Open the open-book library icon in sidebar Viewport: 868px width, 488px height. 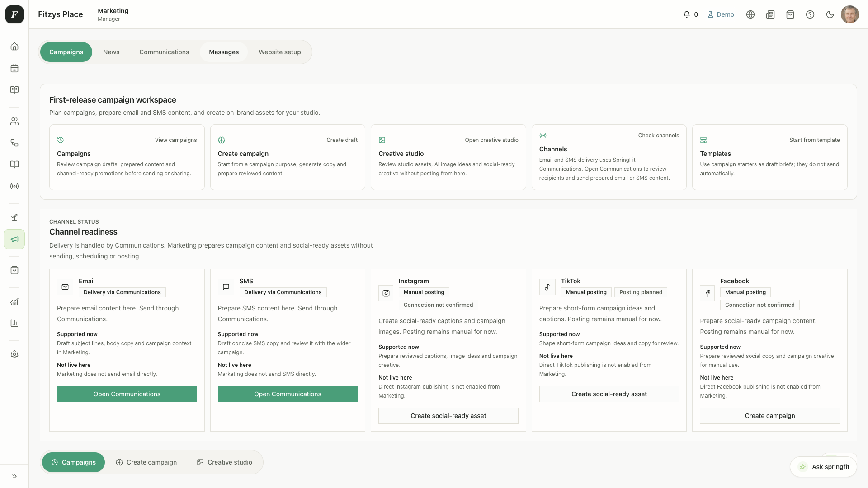(x=14, y=164)
